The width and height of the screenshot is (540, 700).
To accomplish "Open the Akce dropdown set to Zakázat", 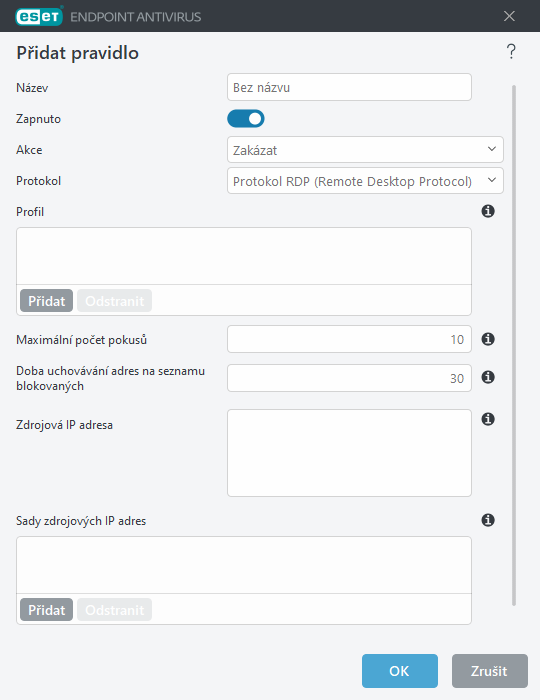I will pyautogui.click(x=365, y=150).
